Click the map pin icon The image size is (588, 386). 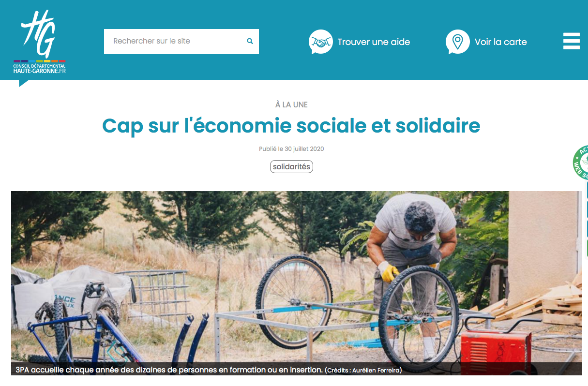pyautogui.click(x=457, y=42)
